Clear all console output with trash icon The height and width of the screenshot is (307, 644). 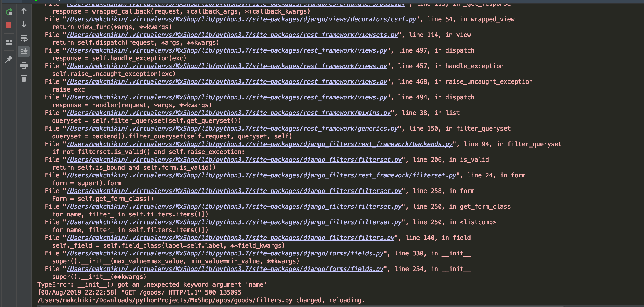24,78
